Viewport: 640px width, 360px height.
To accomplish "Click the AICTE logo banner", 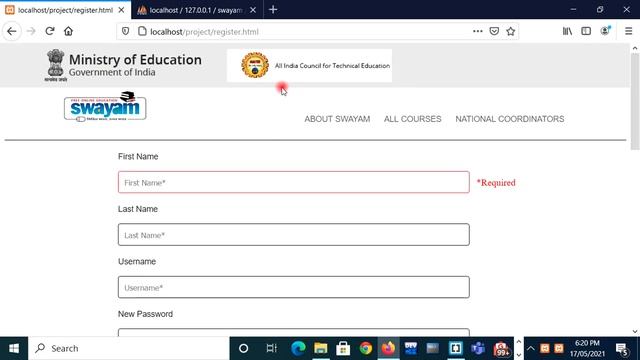I will coord(309,66).
